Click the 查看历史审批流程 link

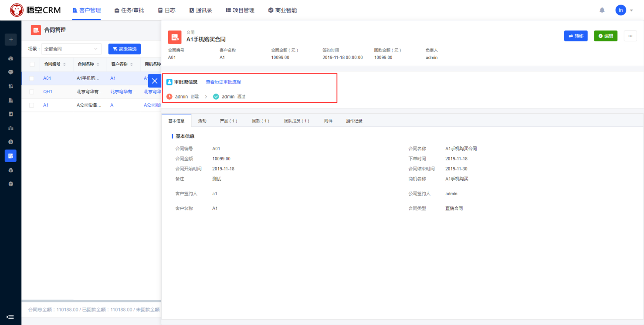click(x=223, y=82)
